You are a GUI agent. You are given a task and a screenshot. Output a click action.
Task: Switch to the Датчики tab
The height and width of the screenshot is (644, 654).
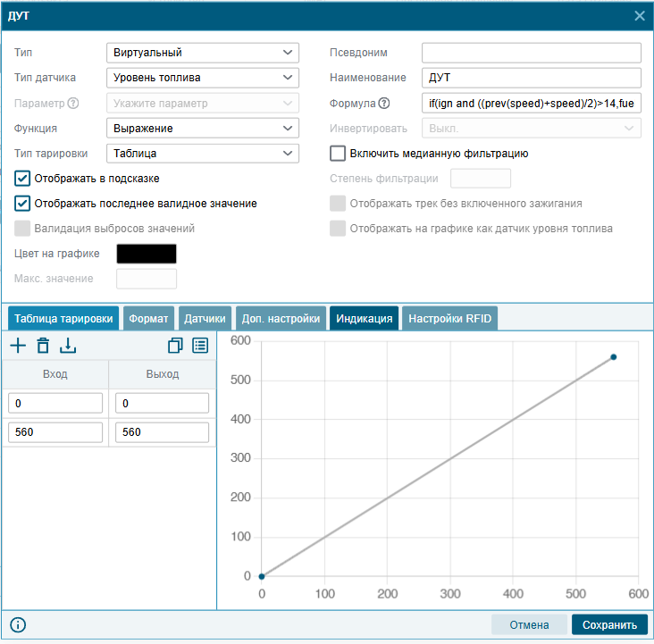205,318
